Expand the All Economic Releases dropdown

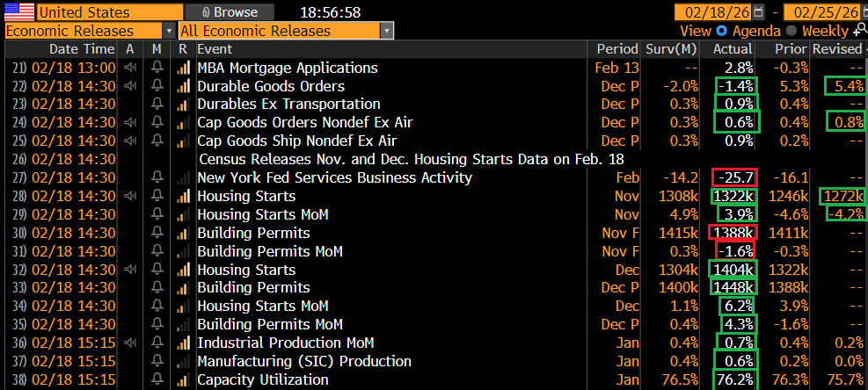click(286, 31)
